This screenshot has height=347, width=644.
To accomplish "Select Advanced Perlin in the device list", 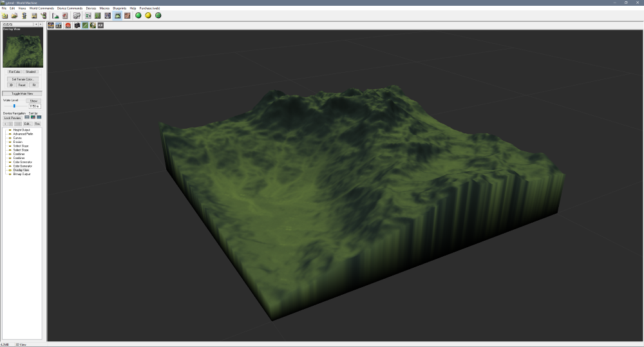I will (23, 134).
